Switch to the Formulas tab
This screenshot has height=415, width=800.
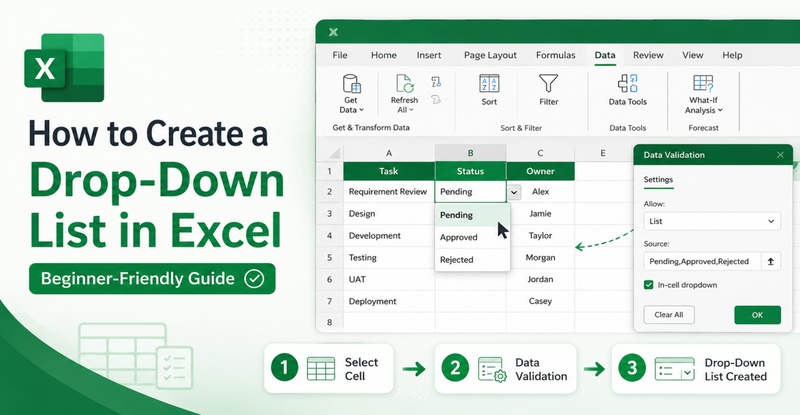pyautogui.click(x=556, y=55)
